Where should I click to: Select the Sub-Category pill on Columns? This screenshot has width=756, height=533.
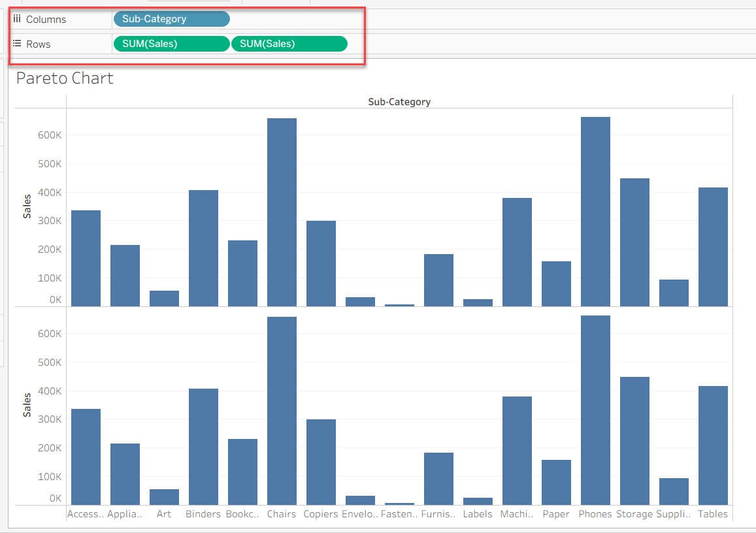point(171,19)
